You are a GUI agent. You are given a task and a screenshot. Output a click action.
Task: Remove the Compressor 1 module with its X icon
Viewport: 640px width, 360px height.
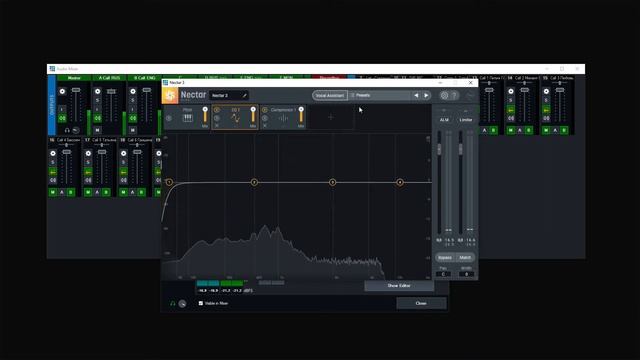264,126
